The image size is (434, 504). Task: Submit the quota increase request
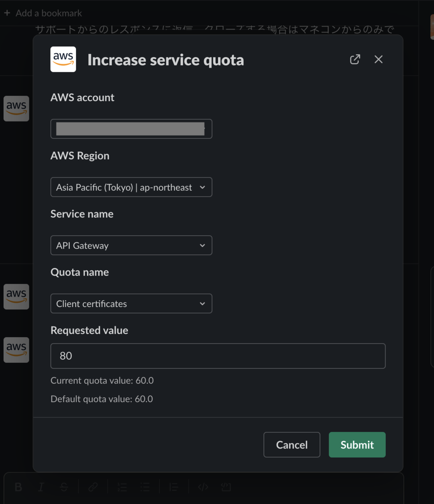[357, 445]
